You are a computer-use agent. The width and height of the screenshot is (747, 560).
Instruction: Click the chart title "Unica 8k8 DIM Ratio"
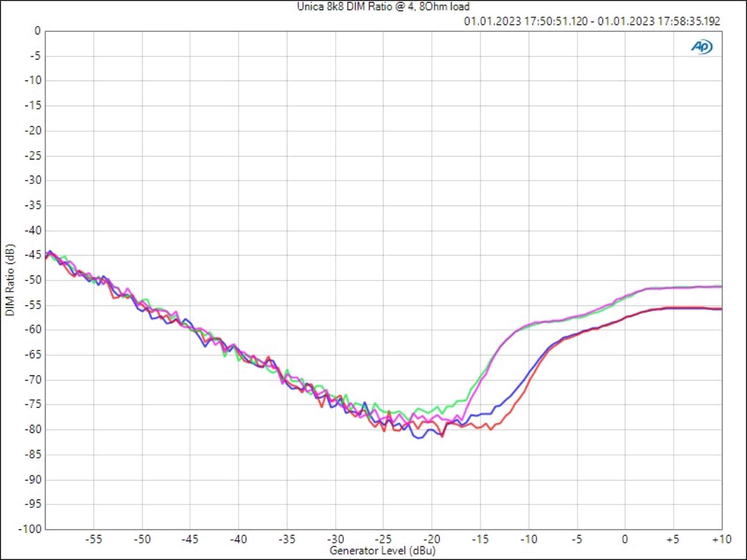(383, 7)
